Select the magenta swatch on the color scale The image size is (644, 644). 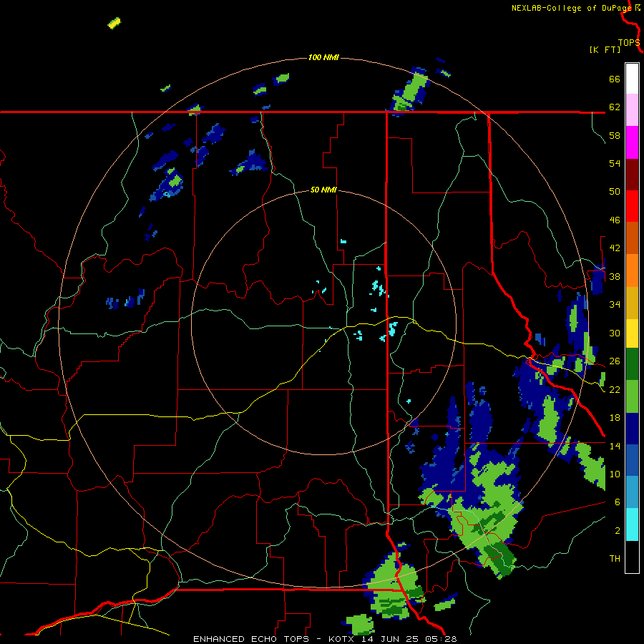click(x=632, y=142)
